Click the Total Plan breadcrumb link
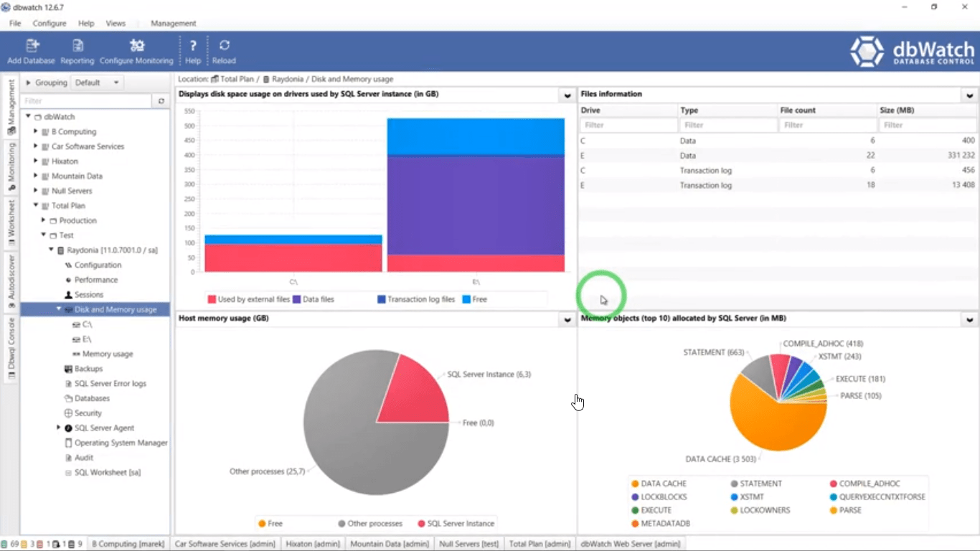This screenshot has height=551, width=980. (237, 79)
